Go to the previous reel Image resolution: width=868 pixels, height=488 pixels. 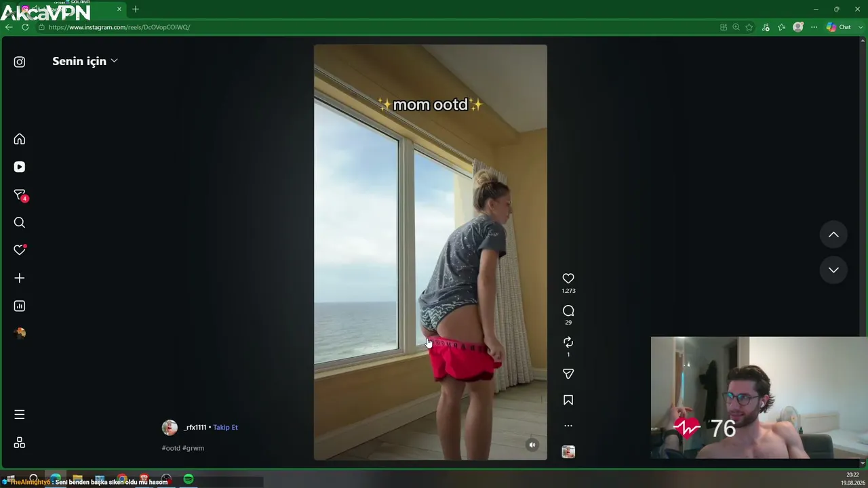point(833,235)
